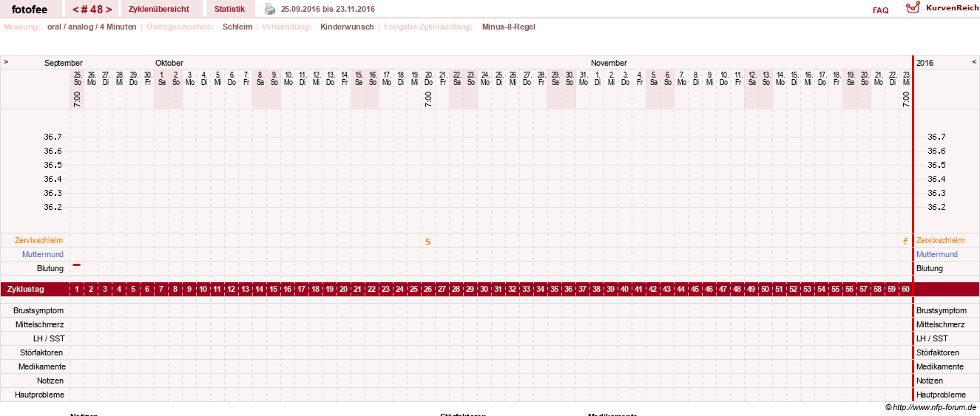Screen dimensions: 980x416
Task: Go to the previous cycle with the left arrow beside # 48
Action: (x=75, y=10)
